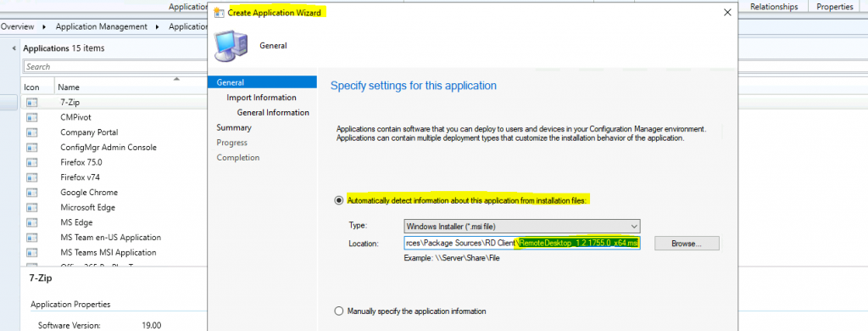Open the Properties tab
This screenshot has width=868, height=331.
(x=834, y=7)
